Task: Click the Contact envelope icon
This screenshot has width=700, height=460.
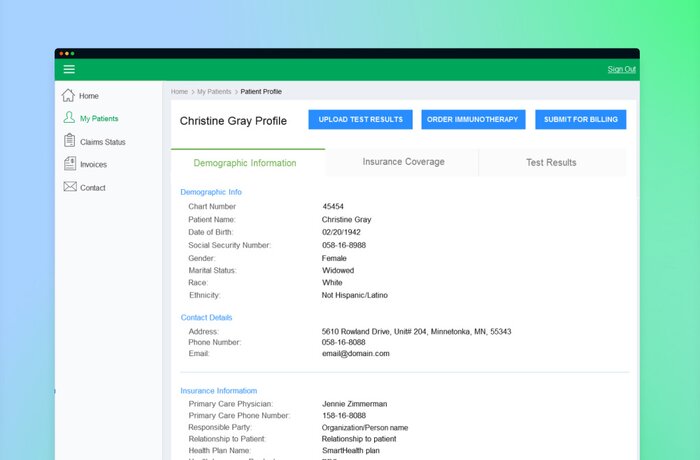Action: point(69,187)
